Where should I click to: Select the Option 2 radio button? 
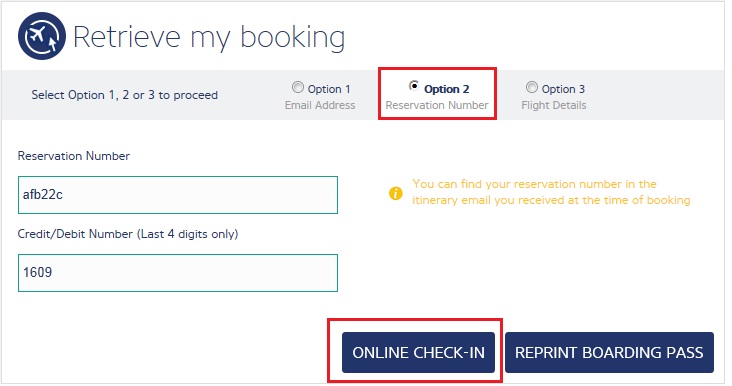[x=414, y=86]
